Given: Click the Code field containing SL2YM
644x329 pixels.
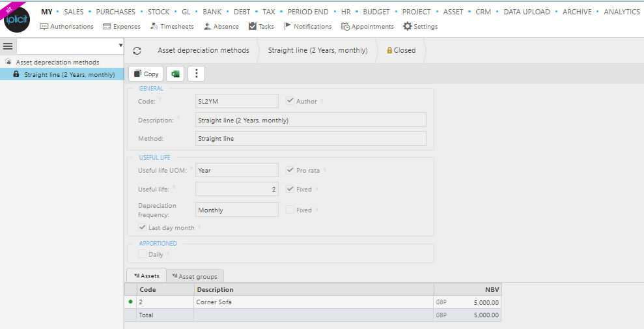Looking at the screenshot, I should [x=236, y=101].
